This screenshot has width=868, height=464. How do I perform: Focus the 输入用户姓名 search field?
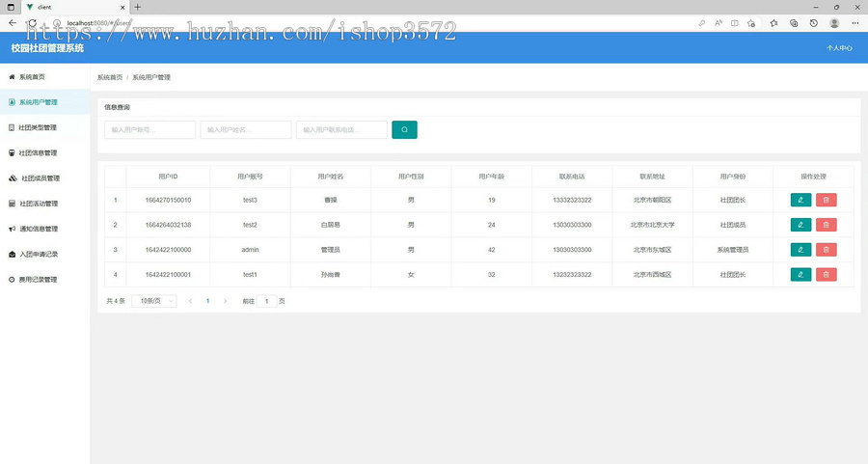pos(245,129)
